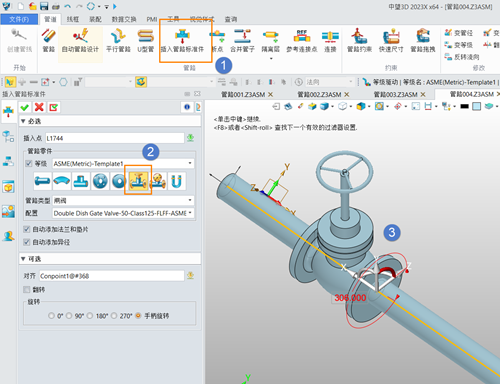The image size is (500, 384).
Task: Select the tee fitting part icon
Action: click(81, 181)
